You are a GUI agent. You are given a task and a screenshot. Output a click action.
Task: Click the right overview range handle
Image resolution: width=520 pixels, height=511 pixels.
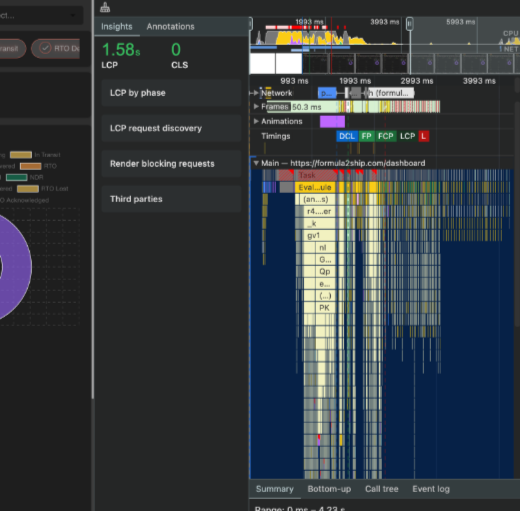pyautogui.click(x=410, y=24)
